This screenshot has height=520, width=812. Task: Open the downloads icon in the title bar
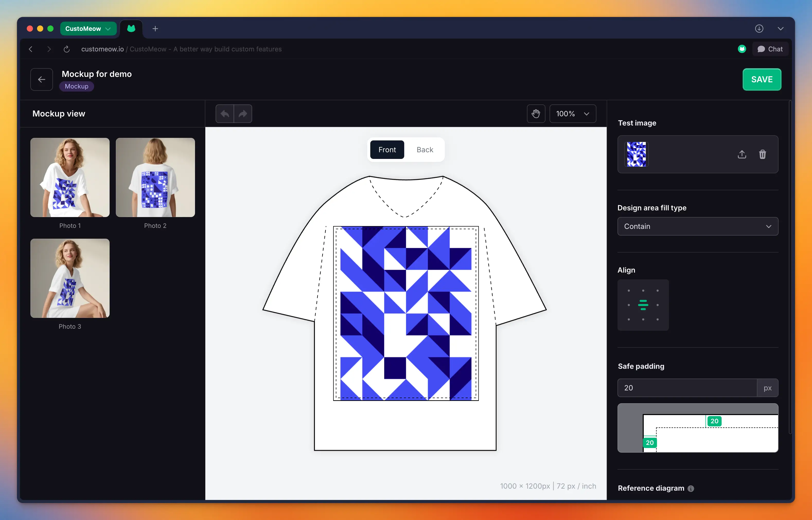tap(759, 29)
